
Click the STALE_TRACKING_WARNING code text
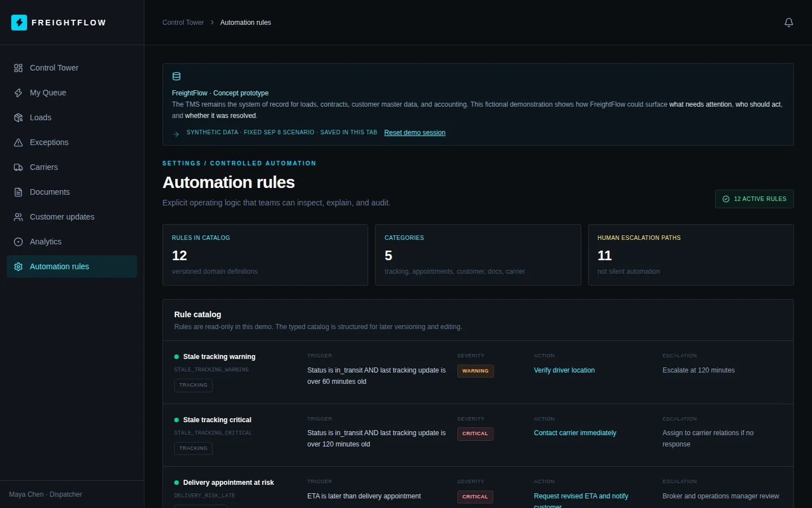click(x=211, y=370)
